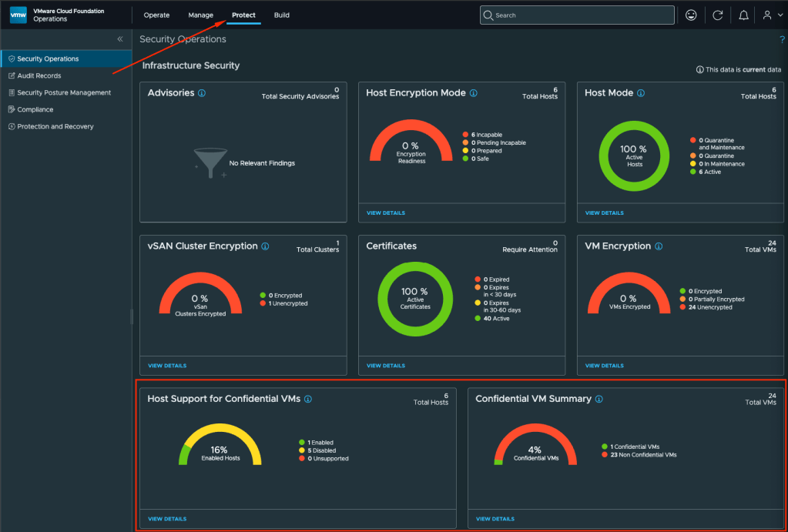Image resolution: width=788 pixels, height=532 pixels.
Task: Click the Host Mode 100% donut chart
Action: tap(634, 156)
